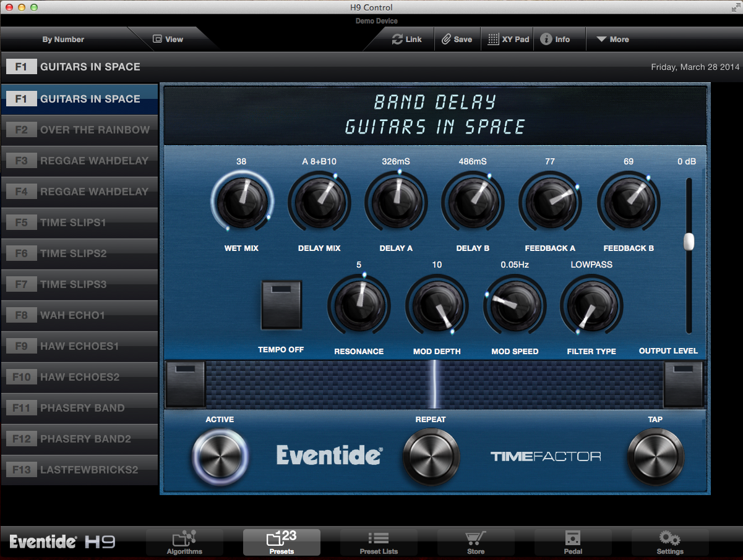743x560 pixels.
Task: Select the Presets icon in the bottom bar
Action: tap(281, 542)
